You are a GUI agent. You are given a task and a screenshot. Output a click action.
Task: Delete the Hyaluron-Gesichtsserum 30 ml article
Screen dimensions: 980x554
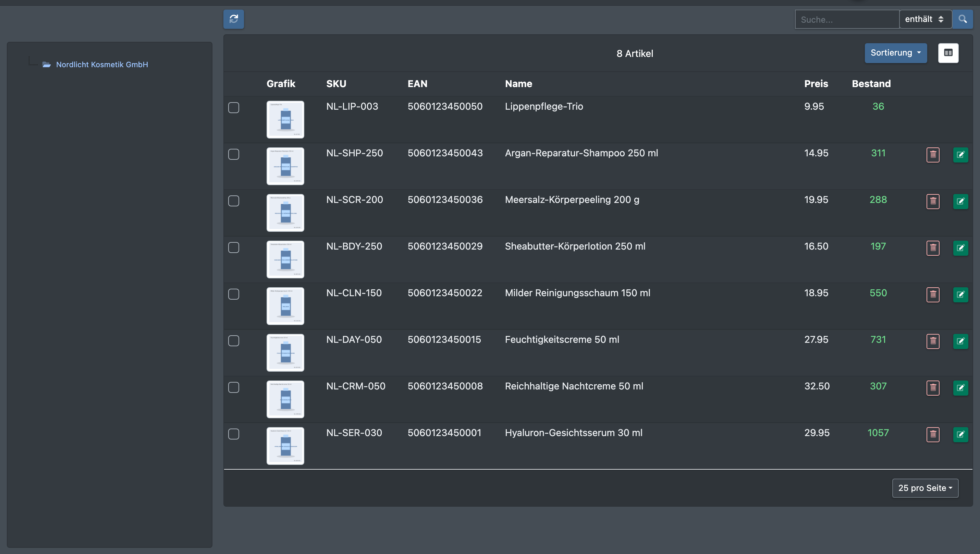(x=933, y=434)
